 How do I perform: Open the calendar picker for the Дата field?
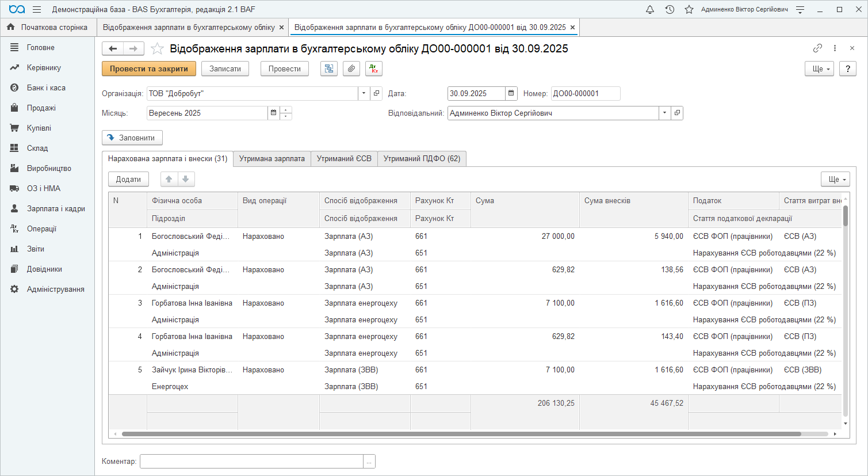coord(511,93)
